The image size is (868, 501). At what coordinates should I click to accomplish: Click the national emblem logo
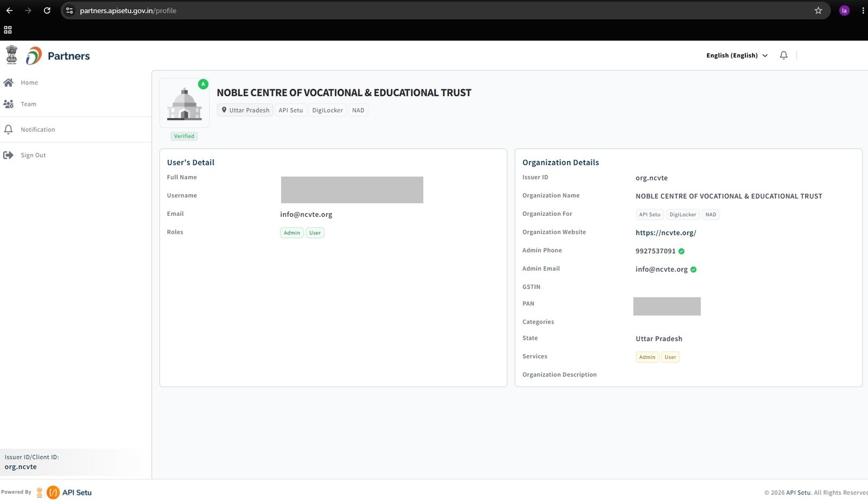point(11,55)
